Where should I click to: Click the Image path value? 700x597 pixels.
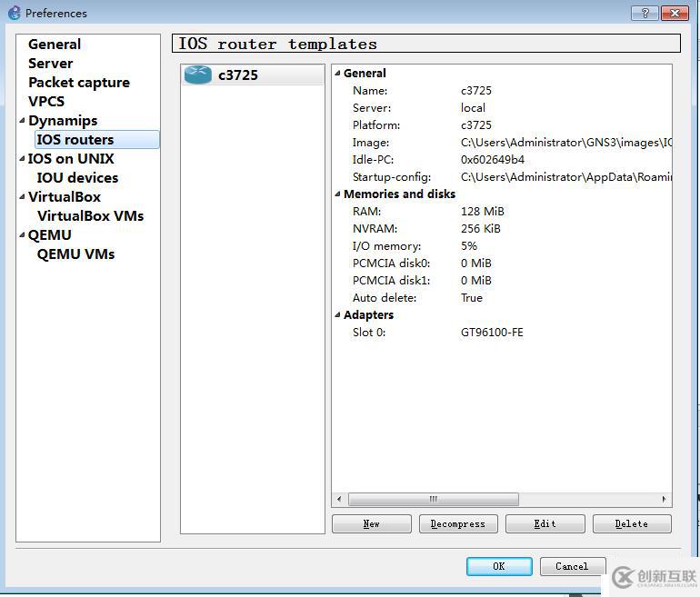(566, 143)
